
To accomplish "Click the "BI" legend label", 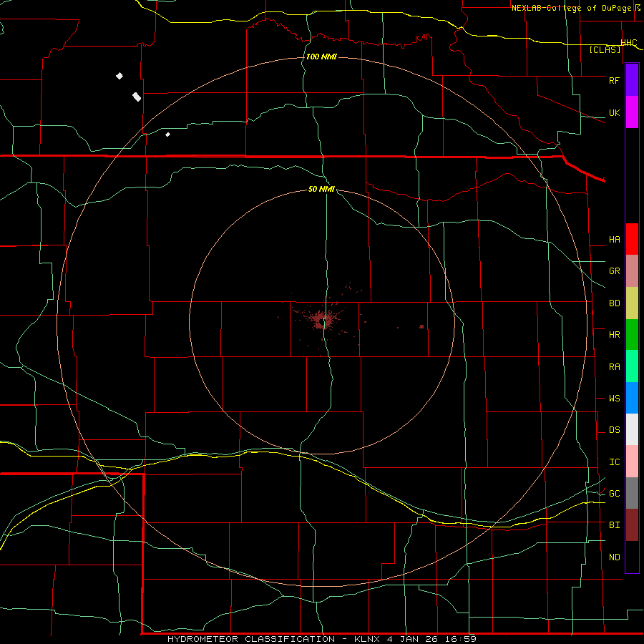I will [x=614, y=525].
